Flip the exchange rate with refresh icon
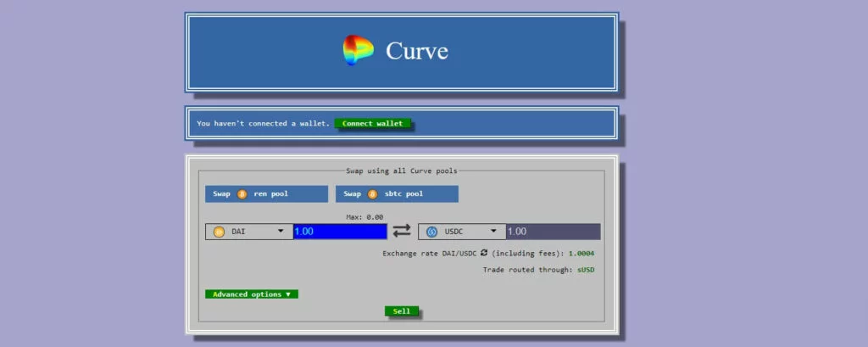 [x=484, y=253]
